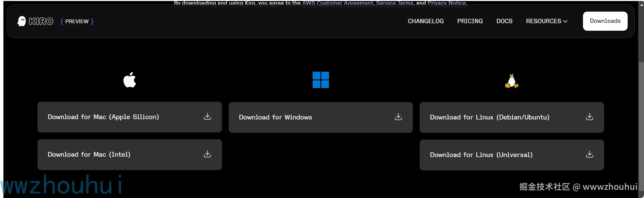Download for Linux (Debian/Ubuntu)

pos(512,117)
